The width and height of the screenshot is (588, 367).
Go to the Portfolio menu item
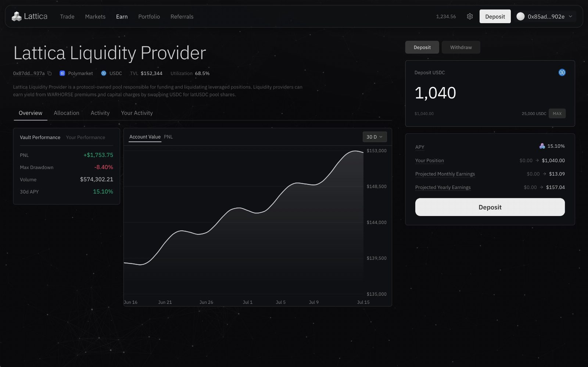coord(149,17)
